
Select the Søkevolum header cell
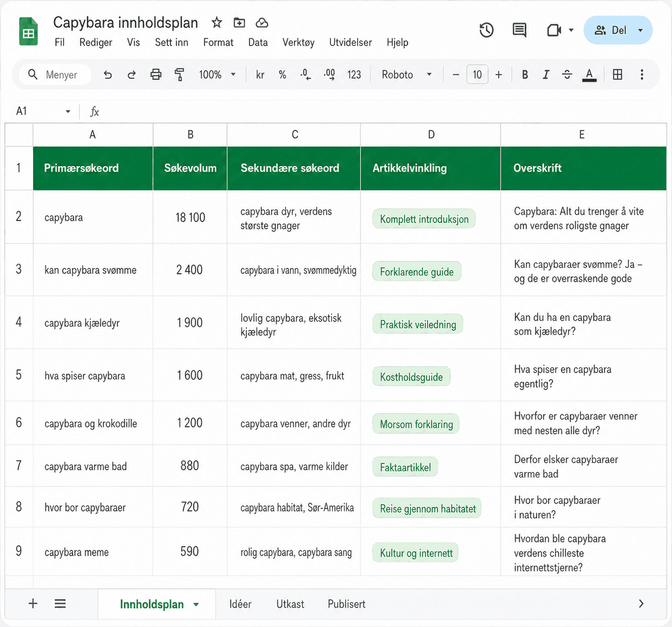coord(190,168)
